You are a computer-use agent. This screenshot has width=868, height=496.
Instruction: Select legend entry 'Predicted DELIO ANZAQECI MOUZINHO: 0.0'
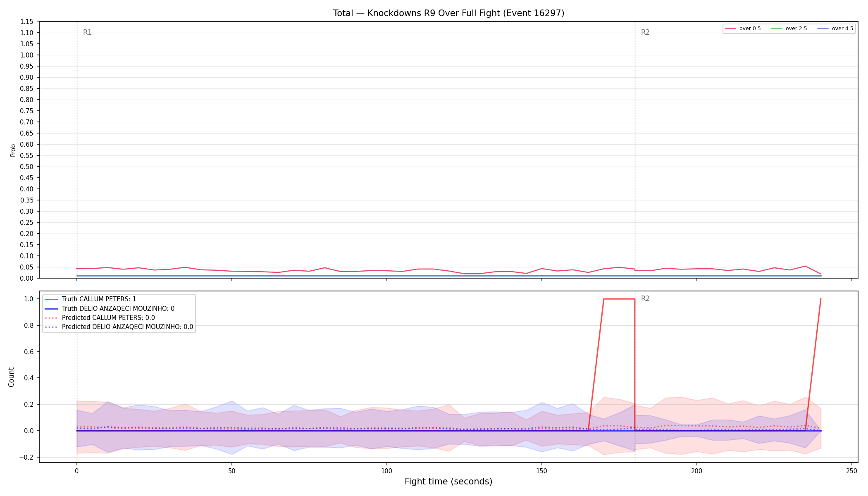click(127, 327)
